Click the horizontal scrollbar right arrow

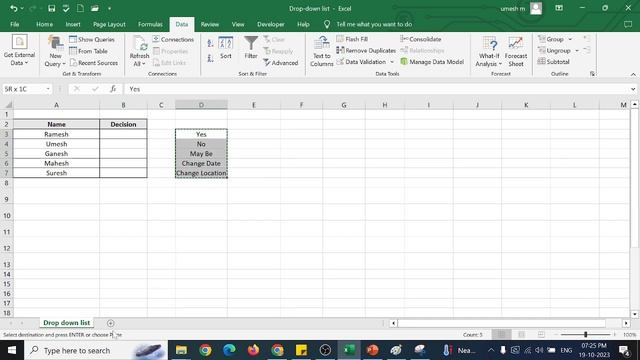pyautogui.click(x=626, y=323)
